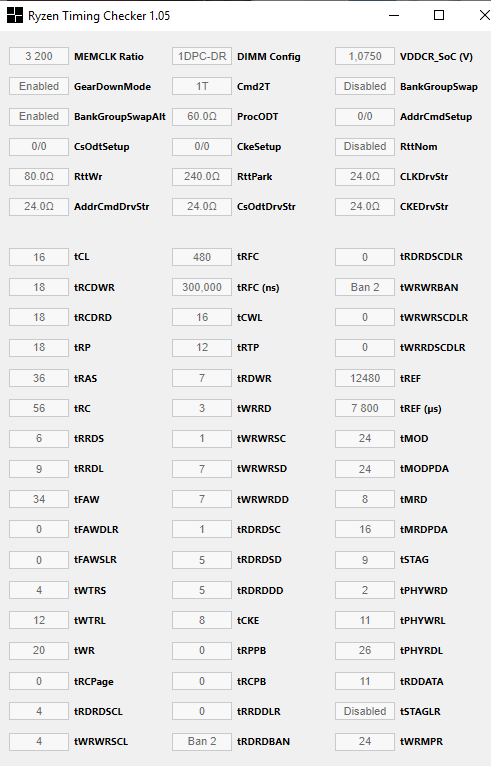Screen dimensions: 491x766
Task: Click the tWRWRBAN Ban 2 field
Action: [365, 287]
